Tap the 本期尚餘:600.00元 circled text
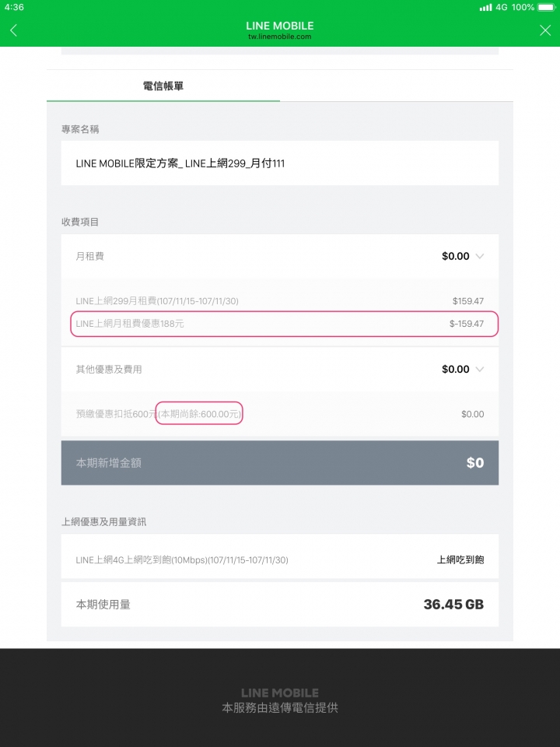The image size is (560, 747). point(199,413)
